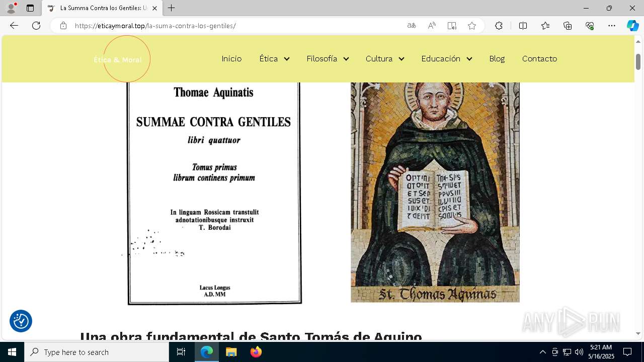Open Collections panel
This screenshot has width=644, height=362.
[568, 26]
